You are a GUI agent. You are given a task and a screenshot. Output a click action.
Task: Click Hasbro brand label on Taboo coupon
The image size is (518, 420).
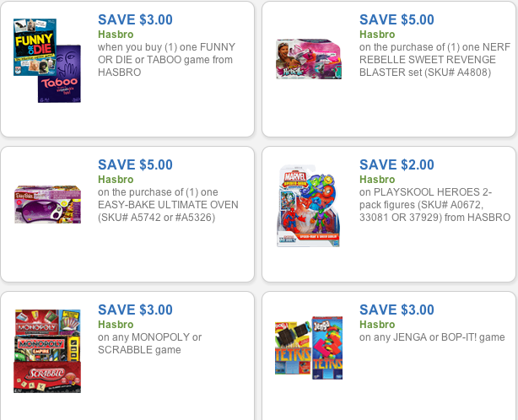point(116,35)
